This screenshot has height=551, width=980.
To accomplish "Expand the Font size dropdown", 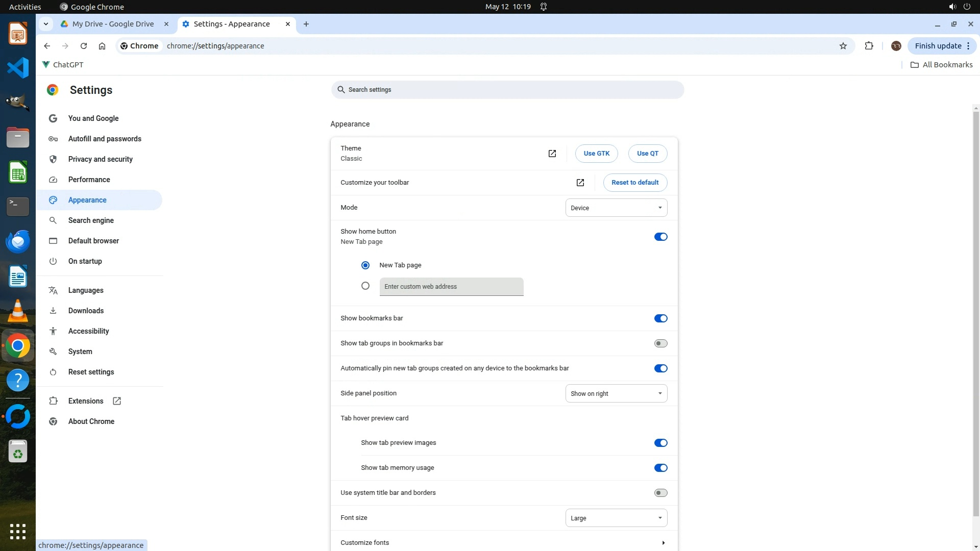I will point(616,518).
